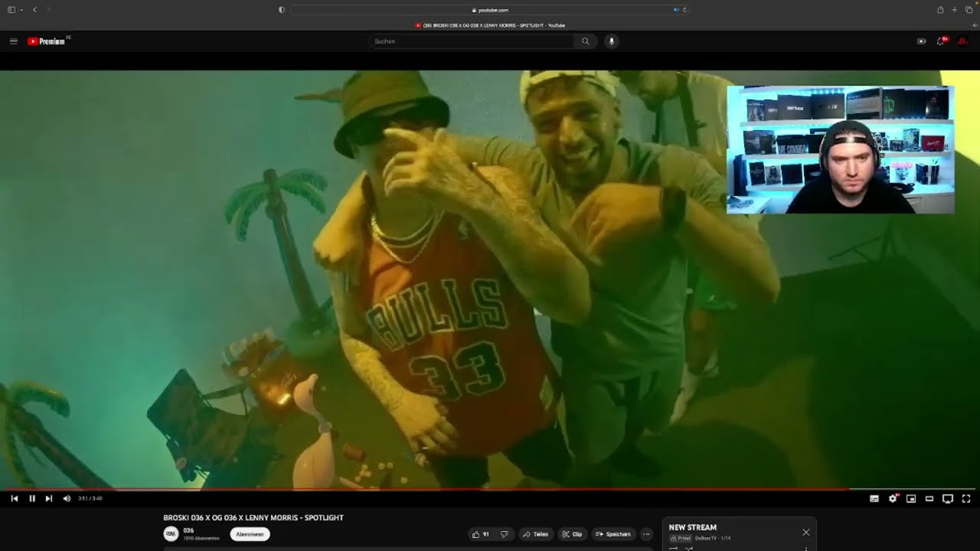Enter fullscreen mode
The image size is (980, 551).
coord(966,498)
